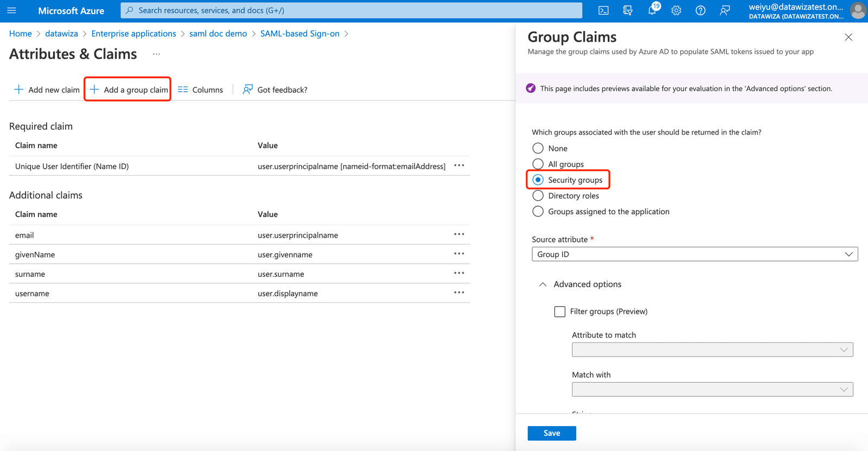Open ellipsis menu for email claim

[x=459, y=234]
